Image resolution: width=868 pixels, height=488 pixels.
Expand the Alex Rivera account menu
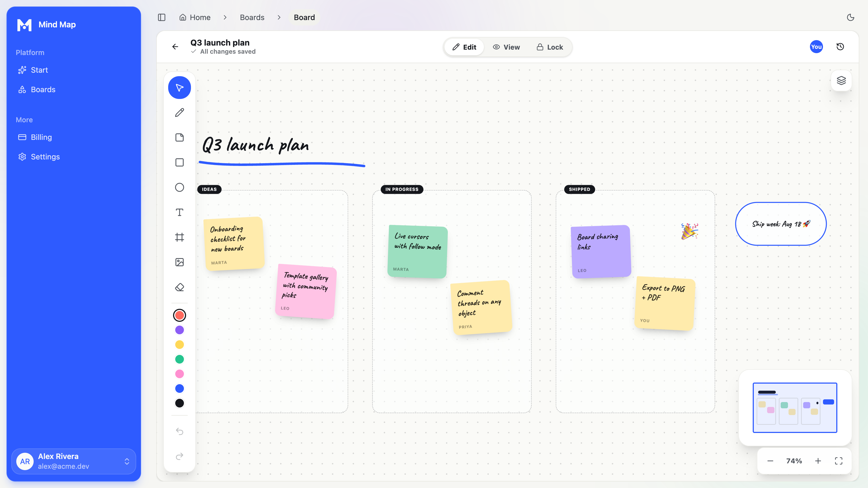tap(74, 461)
